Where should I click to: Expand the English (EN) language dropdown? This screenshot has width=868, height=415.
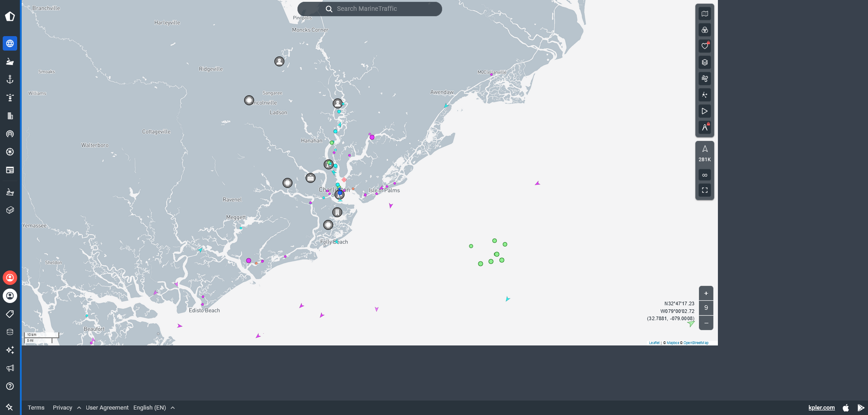154,407
